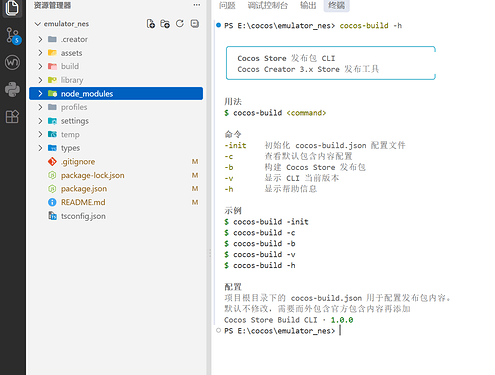Image resolution: width=495 pixels, height=375 pixels.
Task: Open package.json file
Action: pos(84,189)
